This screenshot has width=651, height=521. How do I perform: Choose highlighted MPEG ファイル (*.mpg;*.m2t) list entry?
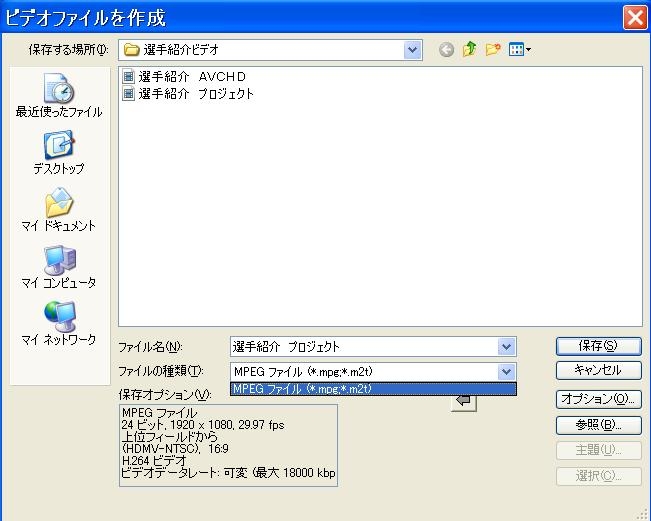point(373,389)
